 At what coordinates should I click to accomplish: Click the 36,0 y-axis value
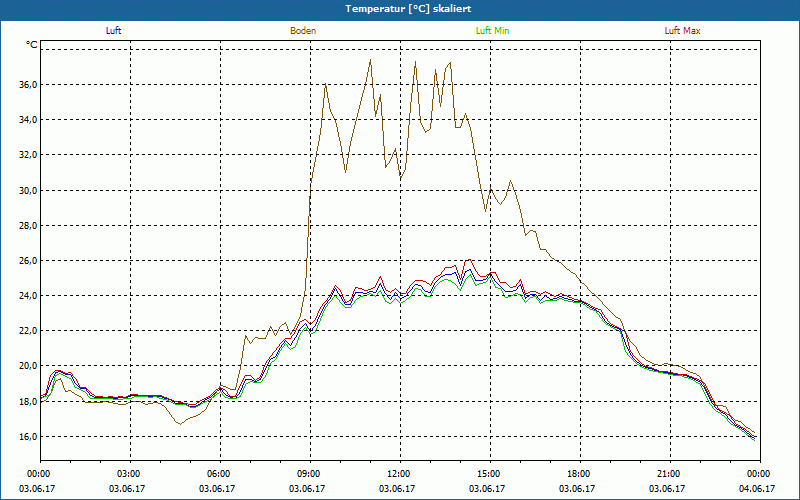28,85
